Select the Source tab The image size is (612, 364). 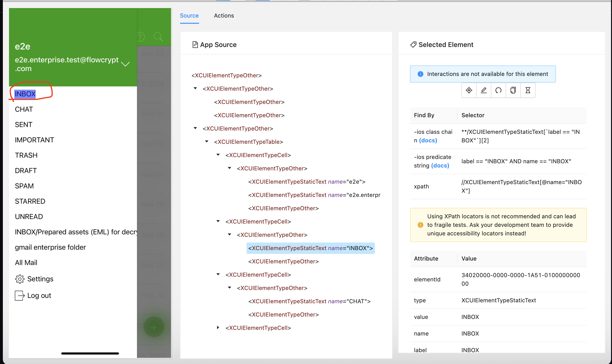click(x=189, y=15)
